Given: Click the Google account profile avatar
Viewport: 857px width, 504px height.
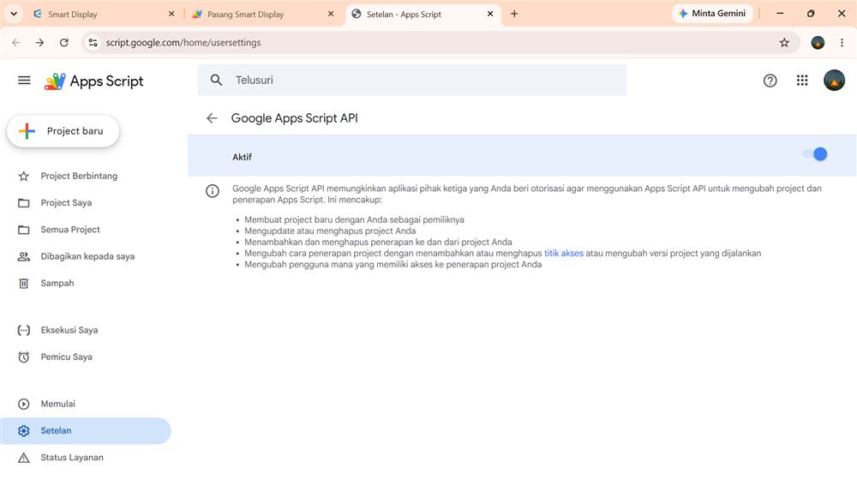Looking at the screenshot, I should pyautogui.click(x=834, y=81).
